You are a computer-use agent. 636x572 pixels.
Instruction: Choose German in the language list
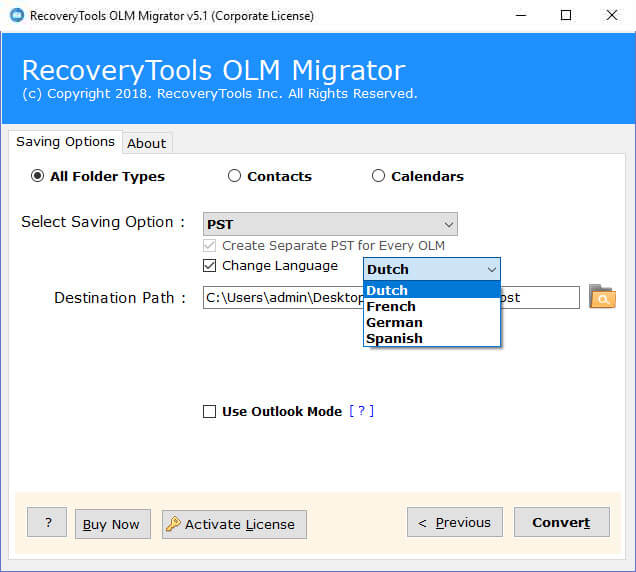point(432,322)
